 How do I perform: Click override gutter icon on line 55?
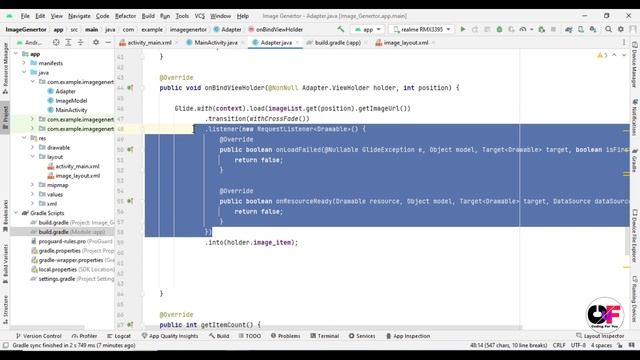click(130, 201)
